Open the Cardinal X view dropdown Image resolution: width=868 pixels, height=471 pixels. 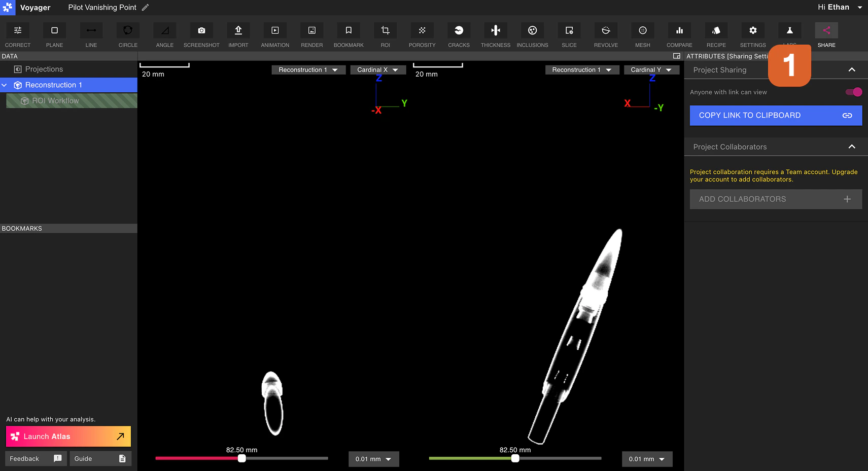click(x=377, y=69)
